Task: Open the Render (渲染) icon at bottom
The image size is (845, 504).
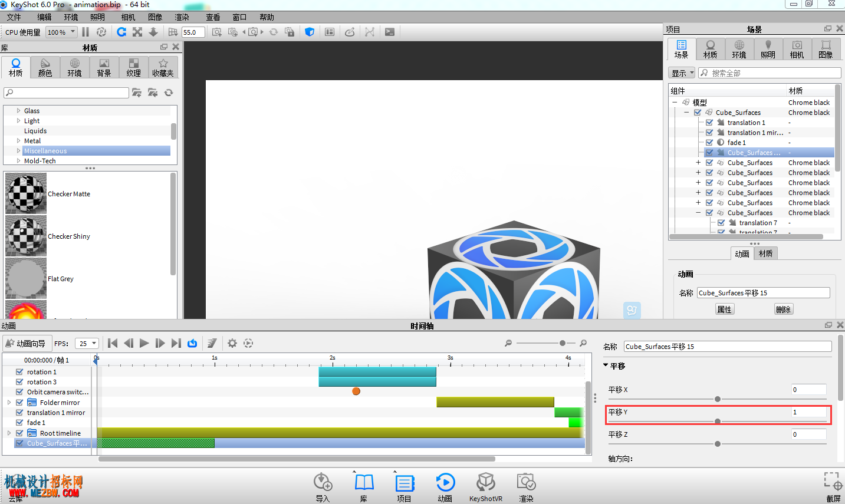Action: pos(526,482)
